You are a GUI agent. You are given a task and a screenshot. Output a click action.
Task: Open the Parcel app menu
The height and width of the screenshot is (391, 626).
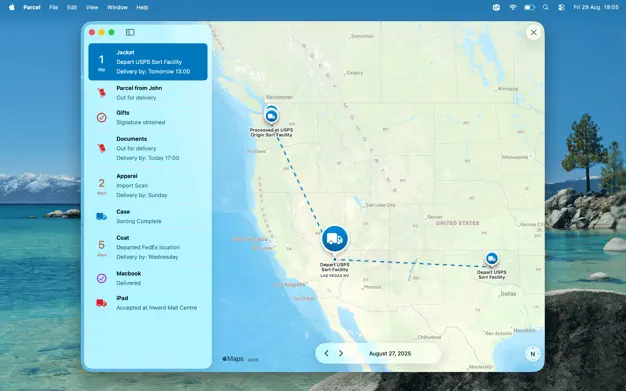(x=32, y=7)
